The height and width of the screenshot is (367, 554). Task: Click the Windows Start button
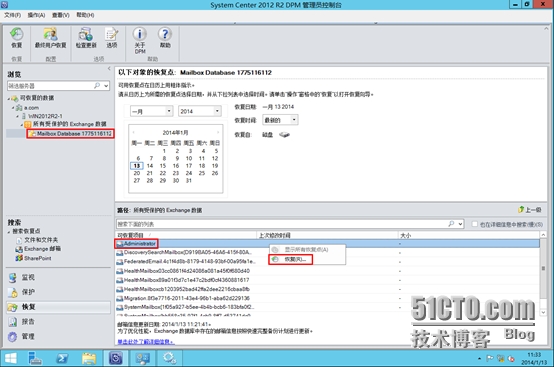[x=10, y=358]
